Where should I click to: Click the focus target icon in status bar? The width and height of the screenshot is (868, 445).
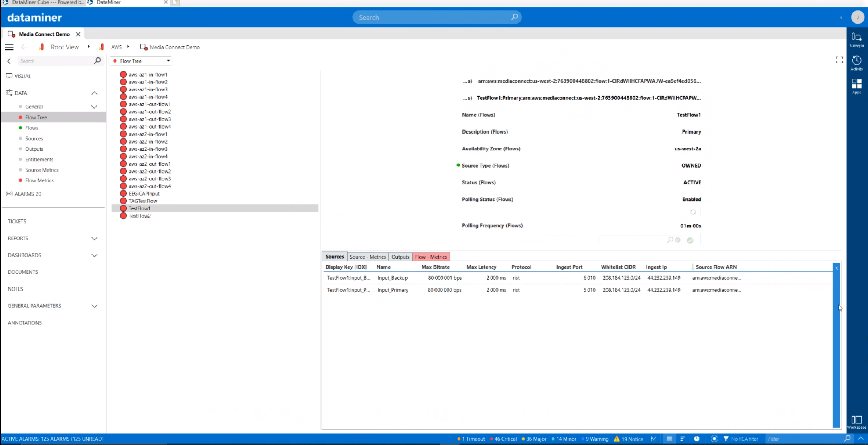pos(714,439)
